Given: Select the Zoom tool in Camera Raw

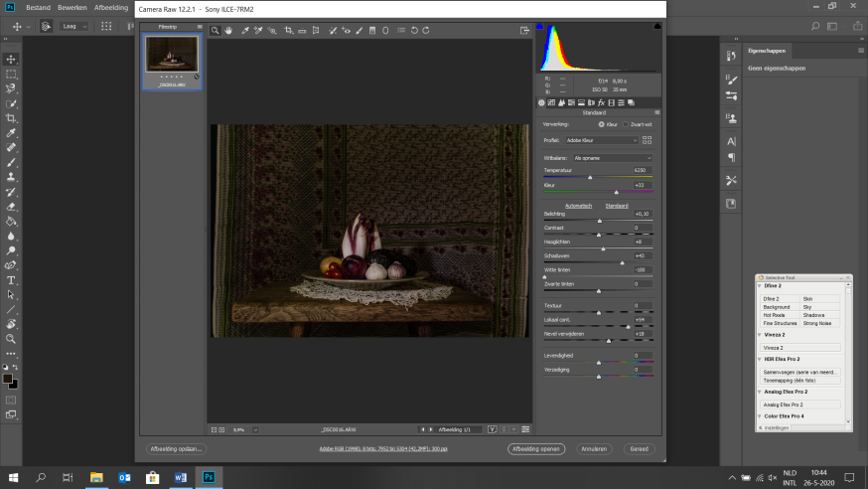Looking at the screenshot, I should pyautogui.click(x=215, y=31).
